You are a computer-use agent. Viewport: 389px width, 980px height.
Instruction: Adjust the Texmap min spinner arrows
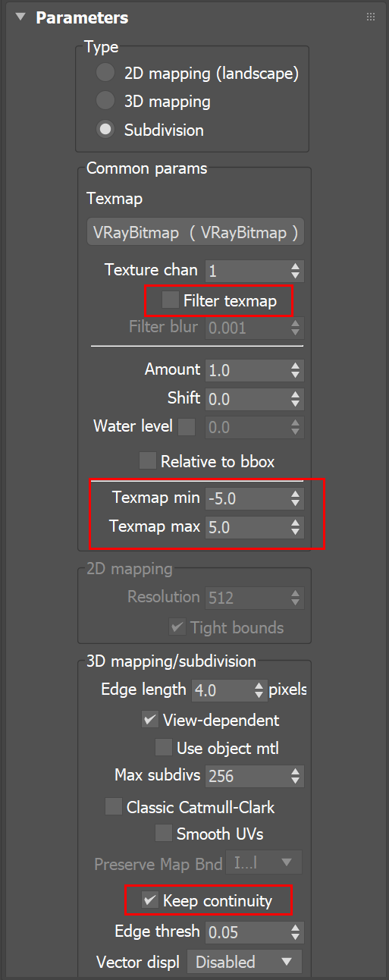[x=296, y=498]
